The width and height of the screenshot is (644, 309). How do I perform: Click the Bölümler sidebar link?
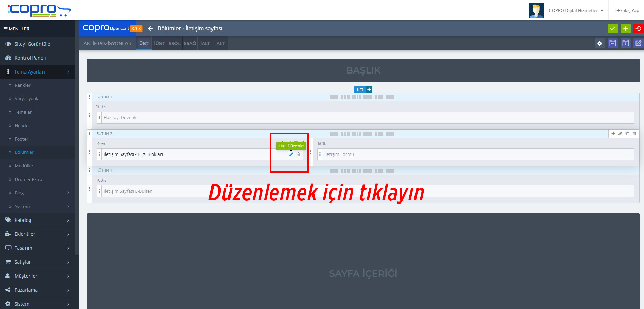pyautogui.click(x=24, y=152)
